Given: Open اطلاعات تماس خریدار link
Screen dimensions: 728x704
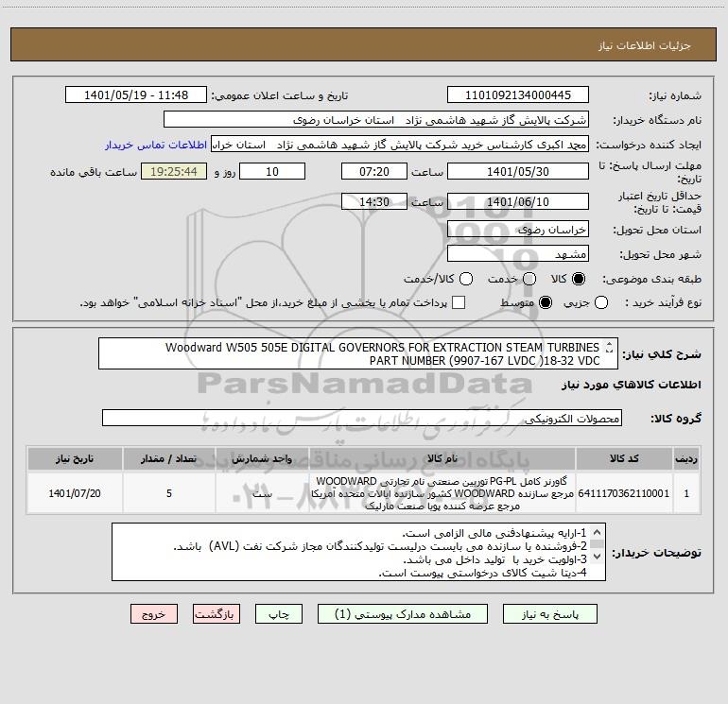Looking at the screenshot, I should 156,145.
